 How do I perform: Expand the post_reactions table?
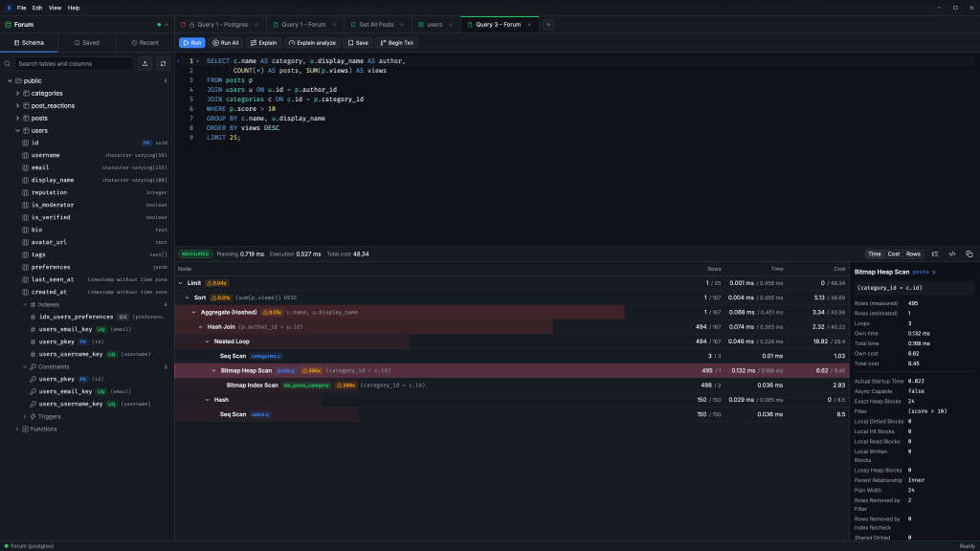click(17, 106)
